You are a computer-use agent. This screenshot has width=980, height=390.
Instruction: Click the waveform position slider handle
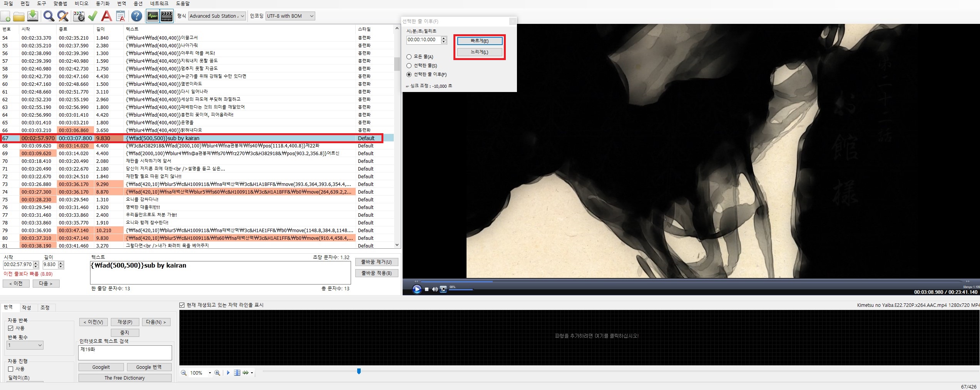click(x=359, y=371)
